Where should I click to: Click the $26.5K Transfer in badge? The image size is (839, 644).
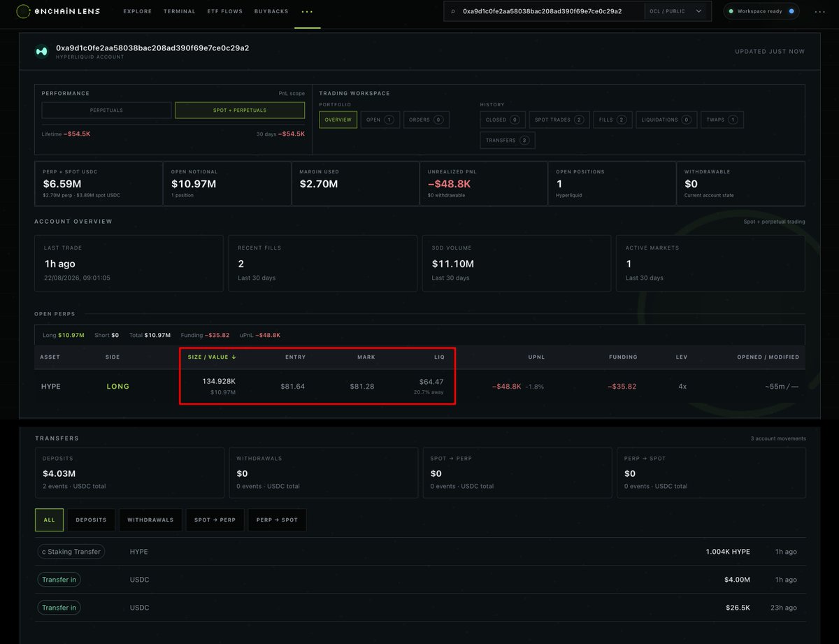(x=59, y=608)
